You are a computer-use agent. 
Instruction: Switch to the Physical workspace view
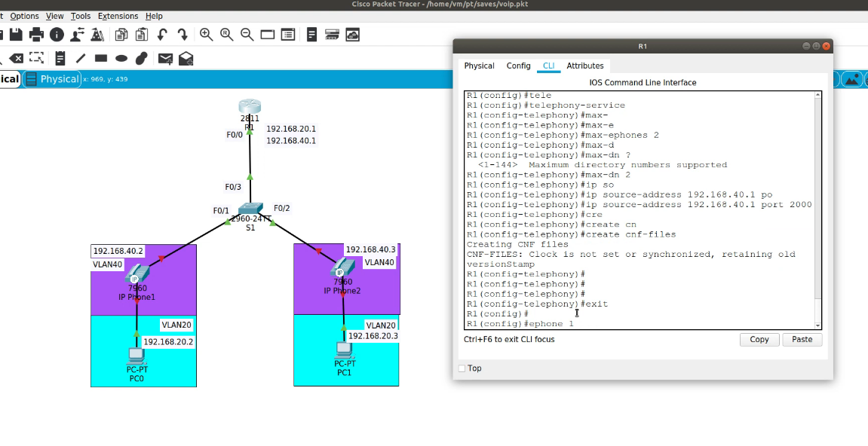tap(53, 79)
